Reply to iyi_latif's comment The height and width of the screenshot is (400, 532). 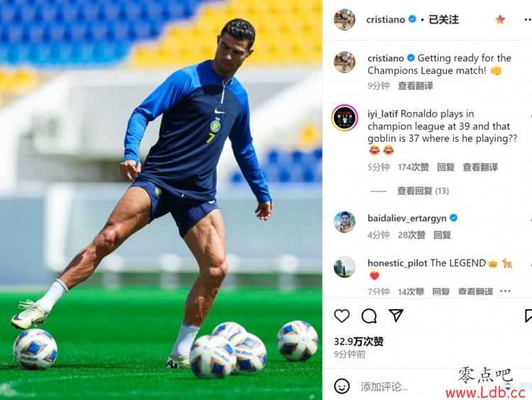coord(445,167)
